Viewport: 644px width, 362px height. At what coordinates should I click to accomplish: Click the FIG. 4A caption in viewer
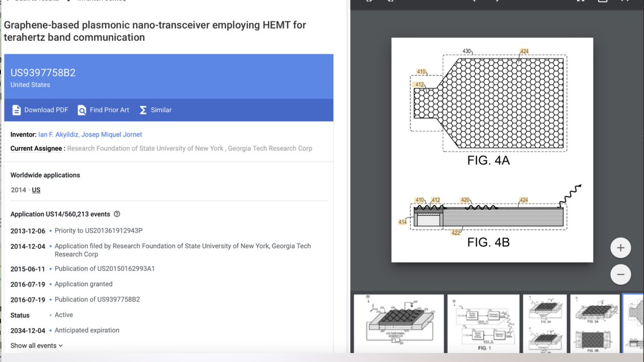pos(488,160)
